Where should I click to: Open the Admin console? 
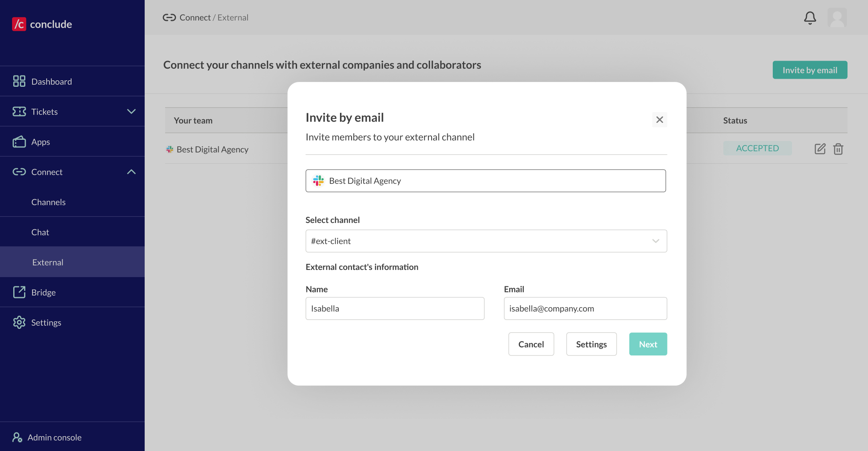tap(72, 437)
